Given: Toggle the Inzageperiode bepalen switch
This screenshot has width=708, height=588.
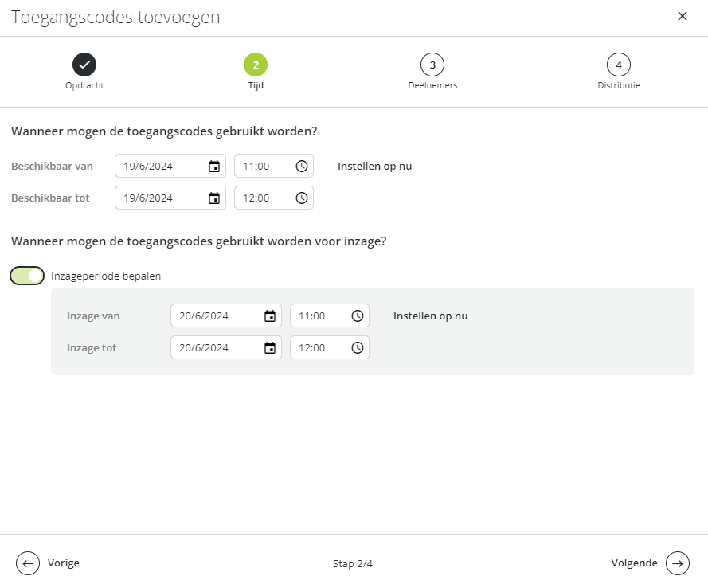Looking at the screenshot, I should [x=27, y=276].
